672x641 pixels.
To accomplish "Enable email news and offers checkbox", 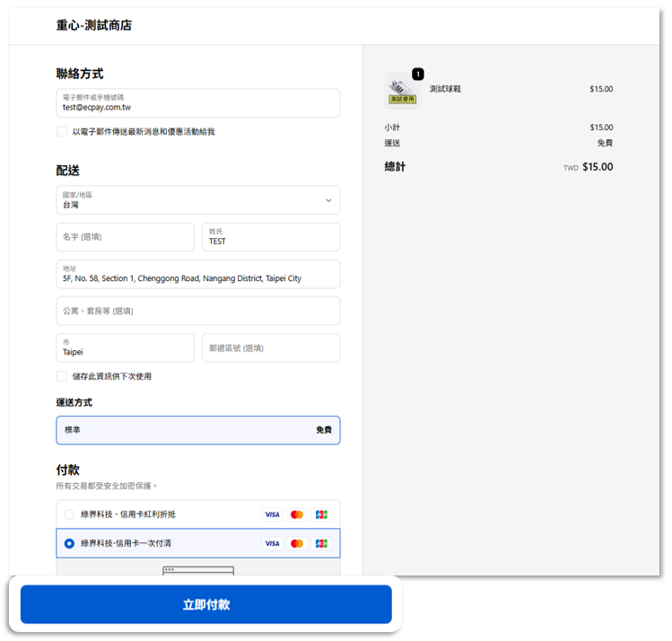I will pyautogui.click(x=62, y=131).
